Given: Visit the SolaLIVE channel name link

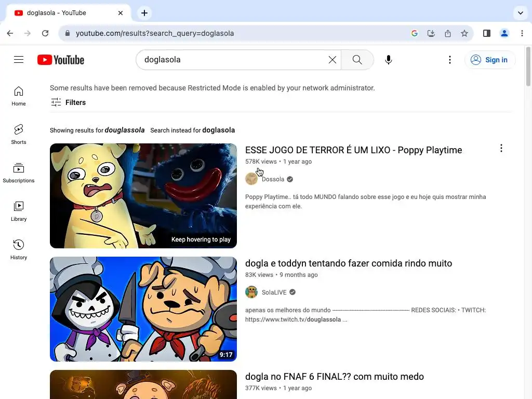Looking at the screenshot, I should point(274,292).
